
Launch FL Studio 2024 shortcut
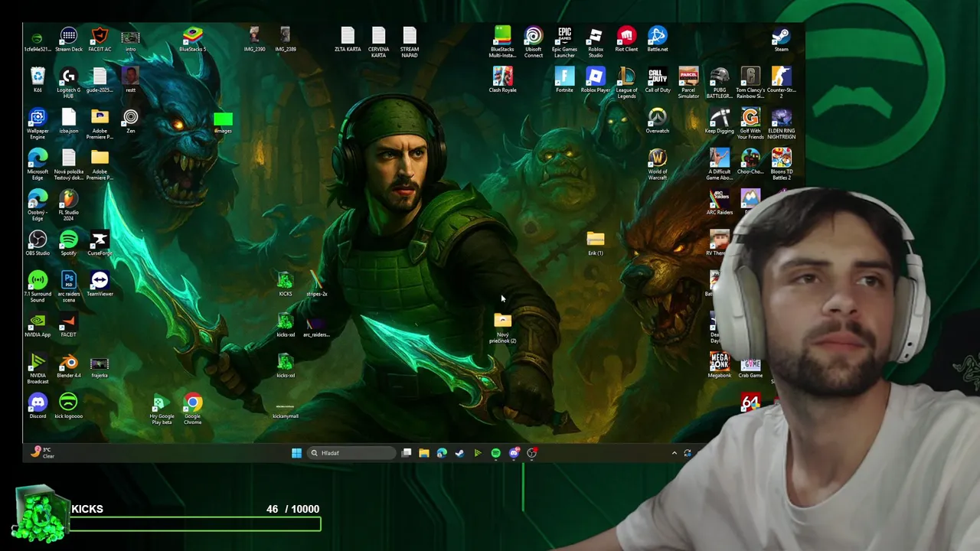[69, 205]
